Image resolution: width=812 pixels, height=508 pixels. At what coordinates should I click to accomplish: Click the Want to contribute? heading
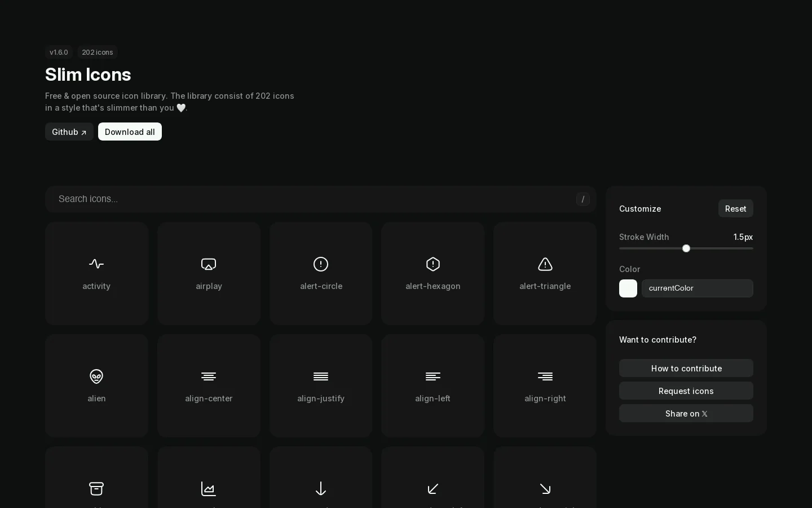click(x=657, y=340)
